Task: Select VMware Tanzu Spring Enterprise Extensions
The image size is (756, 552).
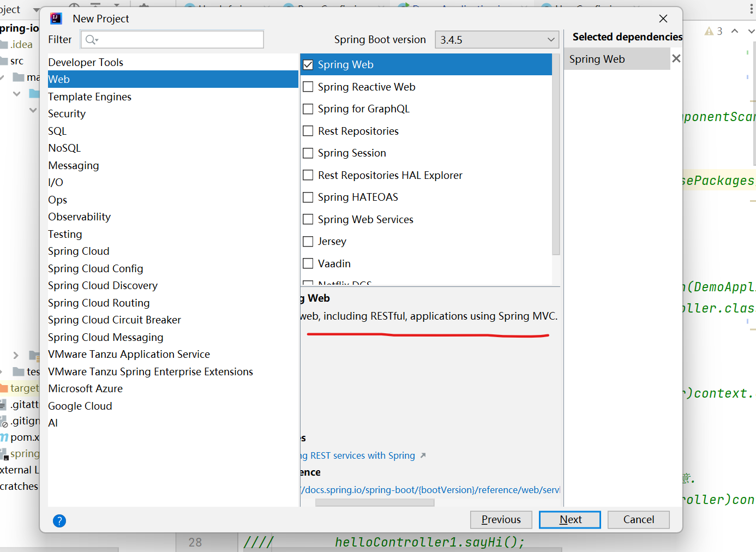Action: point(173,371)
